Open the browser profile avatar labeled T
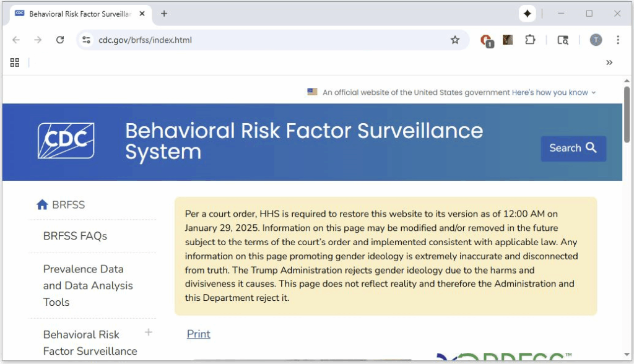This screenshot has width=634, height=364. click(596, 40)
